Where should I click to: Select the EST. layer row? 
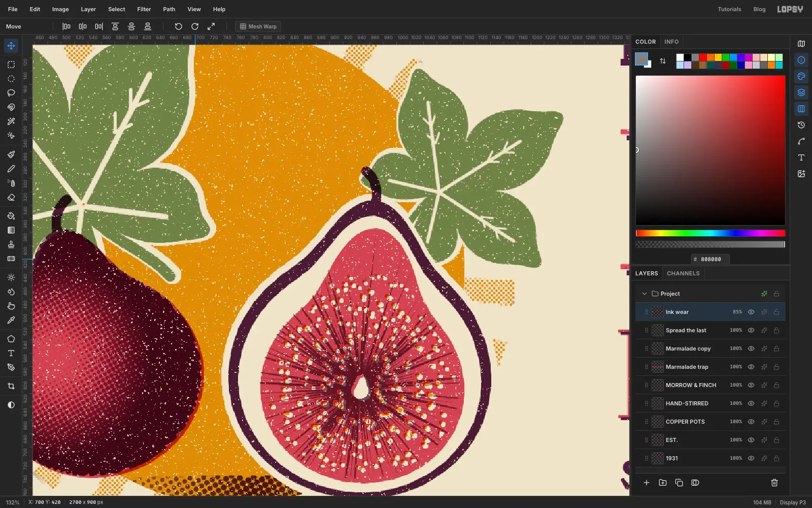click(x=710, y=440)
